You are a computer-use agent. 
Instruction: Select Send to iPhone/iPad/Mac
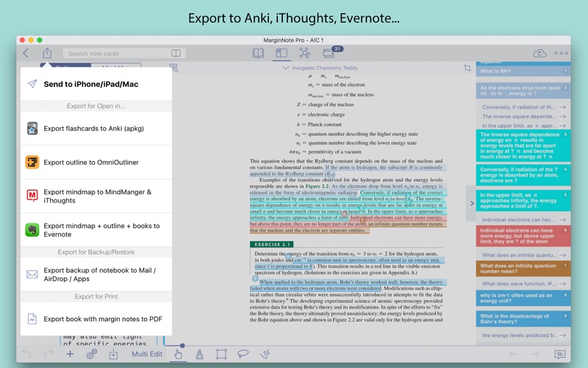[96, 84]
